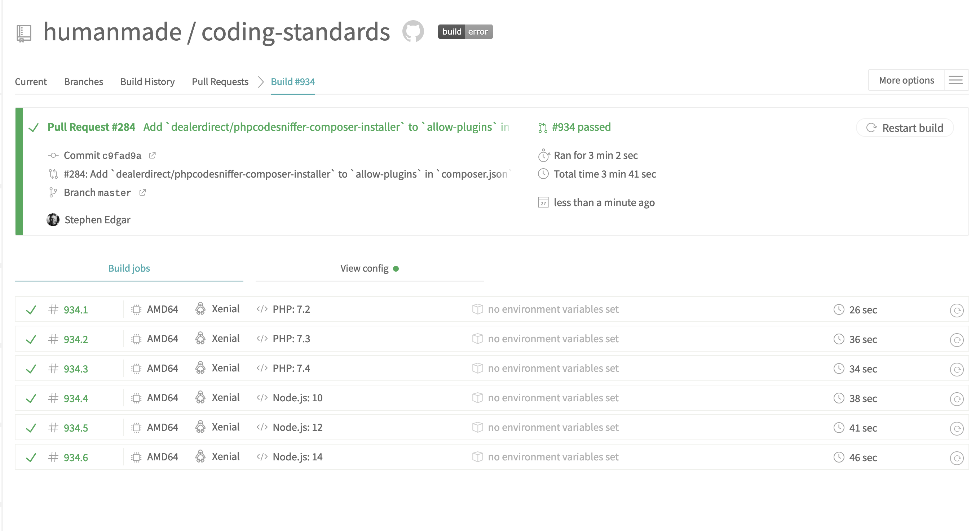Click Stephen Edgar's avatar thumbnail
Viewport: 980px width, 531px height.
coord(53,220)
